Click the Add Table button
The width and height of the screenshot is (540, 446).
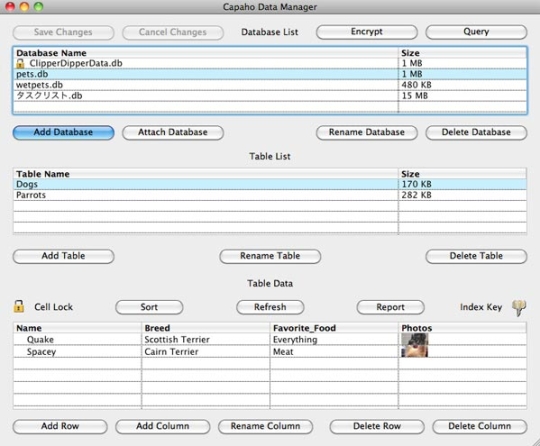pyautogui.click(x=63, y=256)
